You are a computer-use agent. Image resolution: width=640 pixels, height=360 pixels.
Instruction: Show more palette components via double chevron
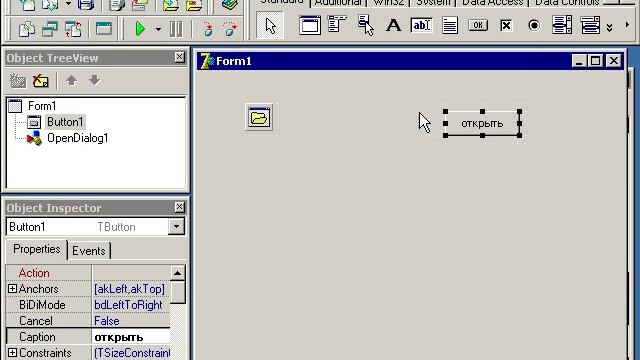[609, 27]
